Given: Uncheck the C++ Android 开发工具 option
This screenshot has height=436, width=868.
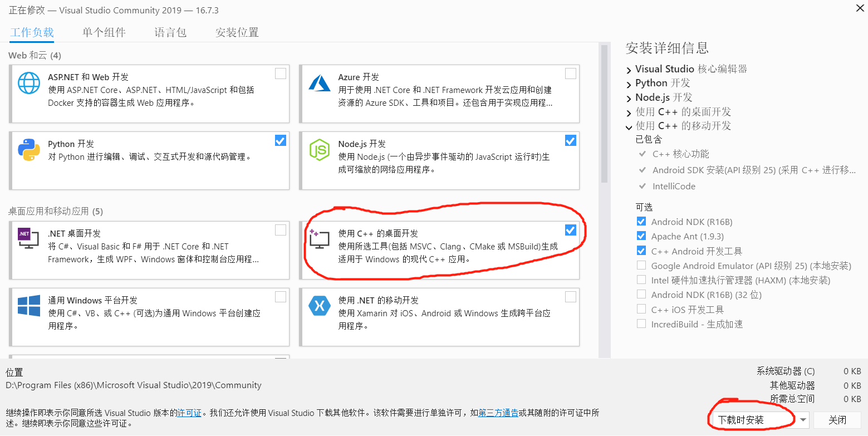Looking at the screenshot, I should coord(641,251).
